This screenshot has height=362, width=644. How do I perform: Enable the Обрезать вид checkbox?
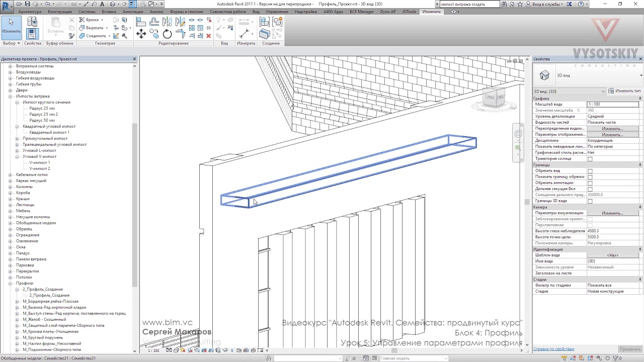click(x=590, y=171)
